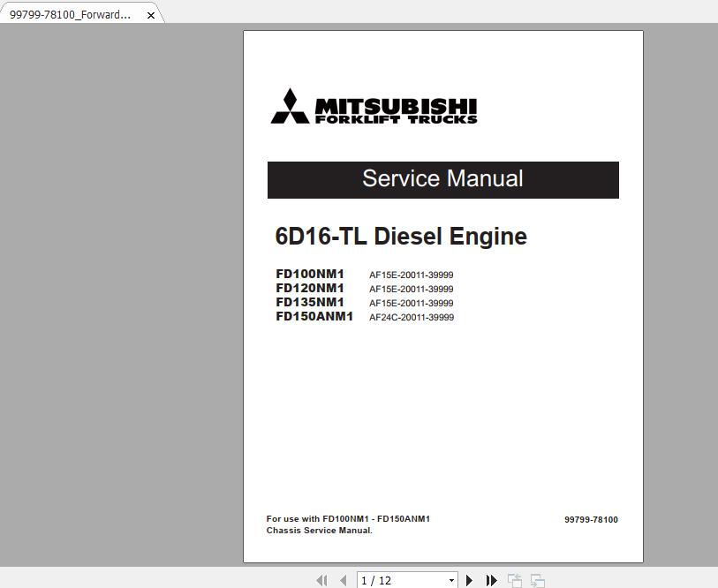Click the FD135NM1 serial AF15E-20011-39999
Image resolution: width=718 pixels, height=588 pixels.
[412, 303]
